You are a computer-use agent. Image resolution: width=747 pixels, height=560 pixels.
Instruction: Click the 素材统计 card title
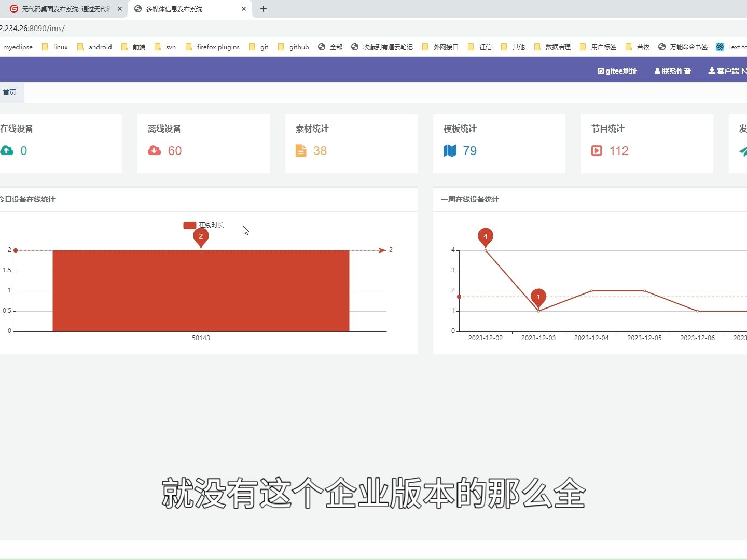coord(312,129)
